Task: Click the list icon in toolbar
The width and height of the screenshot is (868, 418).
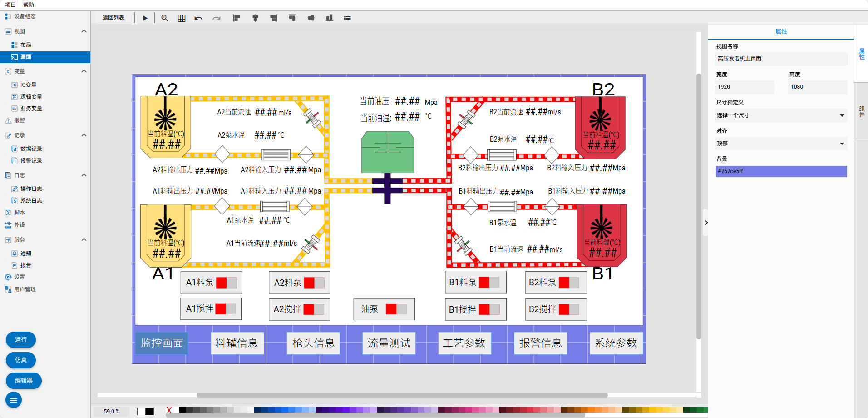Action: click(347, 18)
